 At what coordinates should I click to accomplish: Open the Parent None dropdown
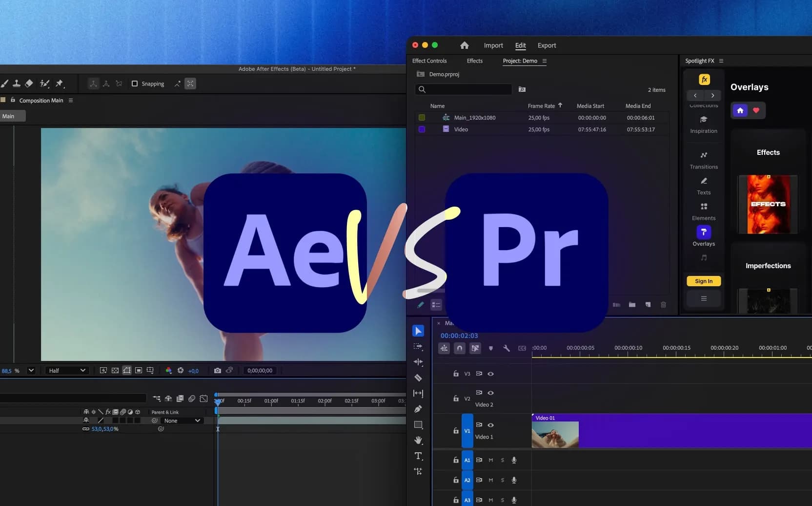pos(182,421)
